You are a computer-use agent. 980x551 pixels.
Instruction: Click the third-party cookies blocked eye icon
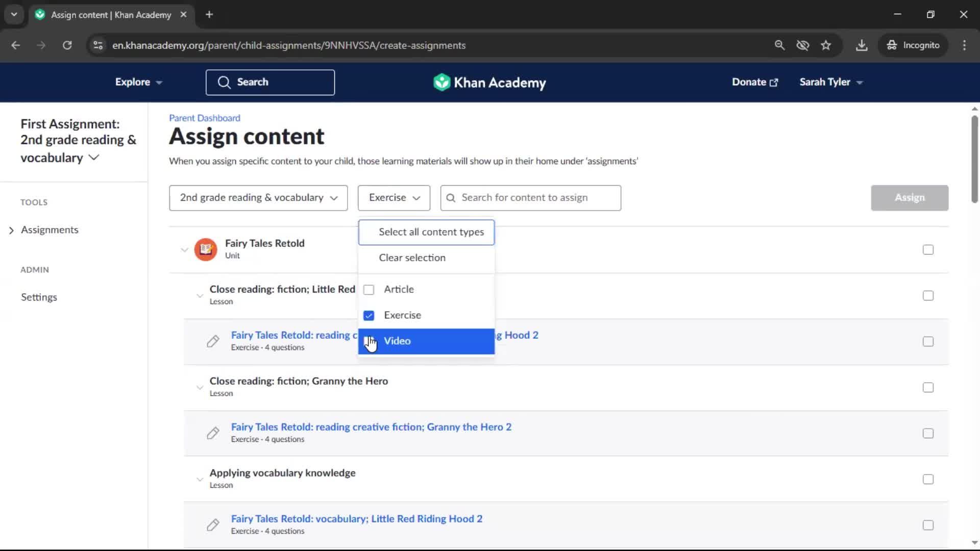(x=803, y=45)
